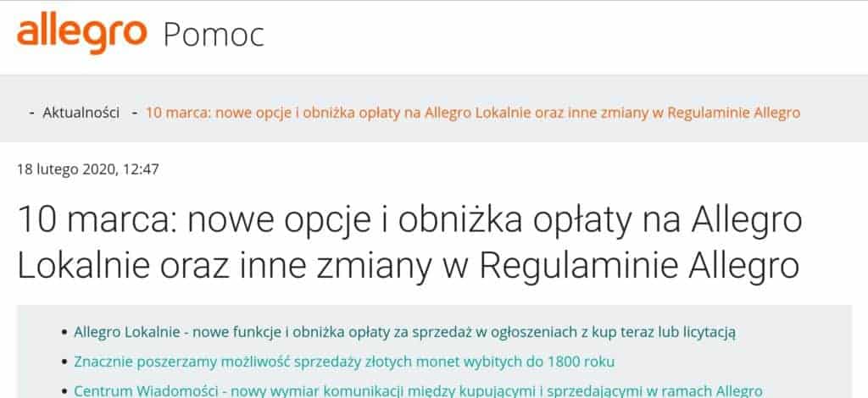Click the allegro logo

click(x=82, y=34)
